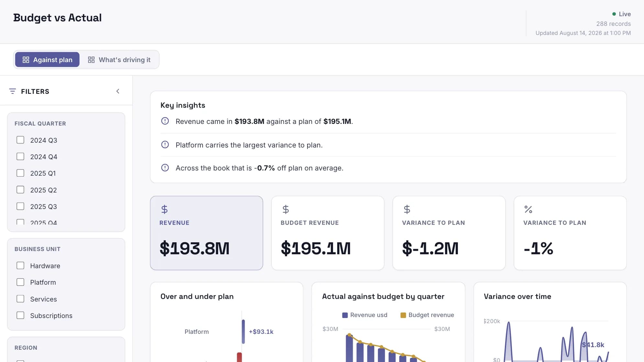Click the grid icon in Against plan tab
The height and width of the screenshot is (362, 644).
pos(26,60)
